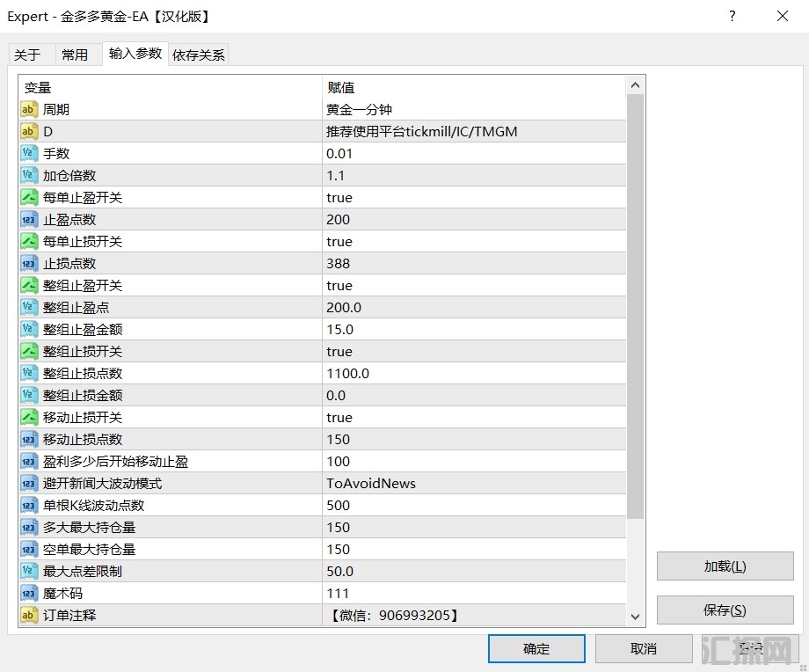This screenshot has height=672, width=809.
Task: Click the scrollbar down arrow
Action: click(636, 617)
